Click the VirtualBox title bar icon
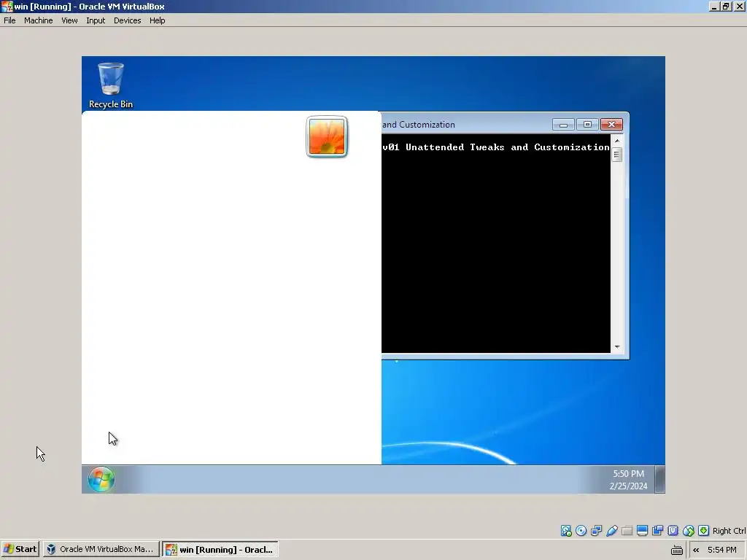This screenshot has width=747, height=560. (x=7, y=6)
